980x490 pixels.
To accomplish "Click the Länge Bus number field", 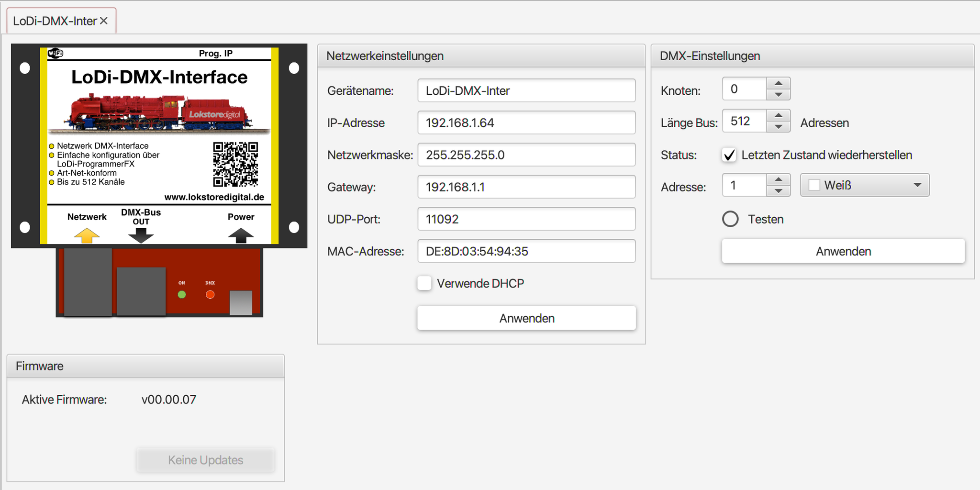I will point(745,121).
